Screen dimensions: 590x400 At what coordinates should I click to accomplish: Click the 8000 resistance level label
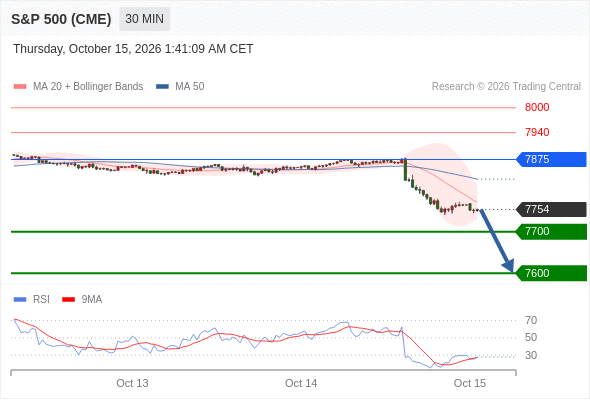coord(537,107)
